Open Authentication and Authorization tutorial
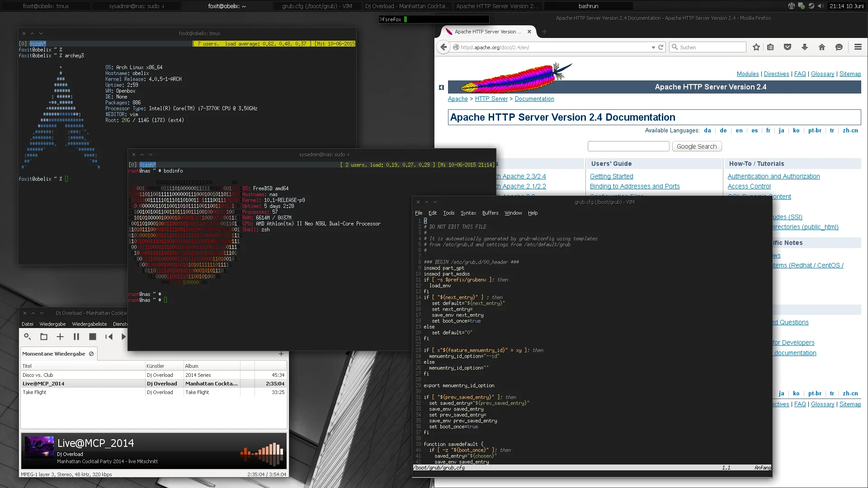Screen dimensions: 868x488 click(x=774, y=176)
